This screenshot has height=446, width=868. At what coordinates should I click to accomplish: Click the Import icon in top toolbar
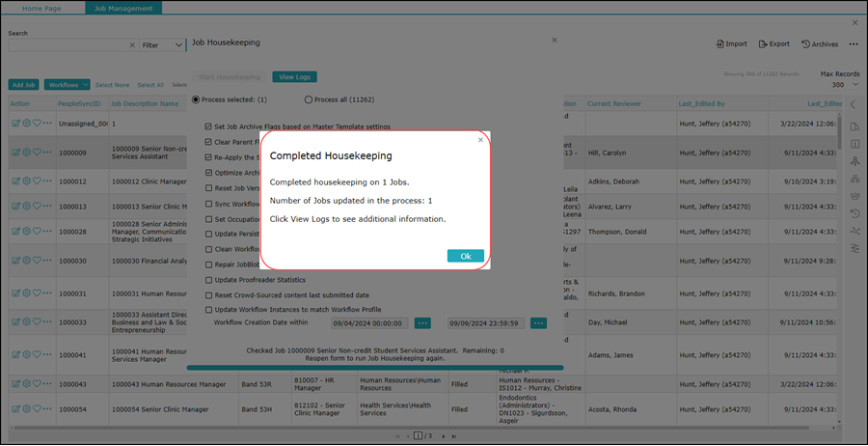(x=720, y=44)
